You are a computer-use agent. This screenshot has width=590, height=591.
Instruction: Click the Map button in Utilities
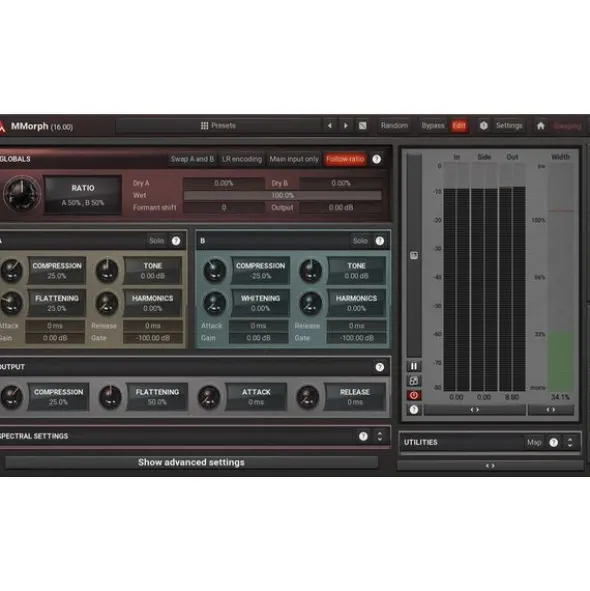(x=534, y=442)
